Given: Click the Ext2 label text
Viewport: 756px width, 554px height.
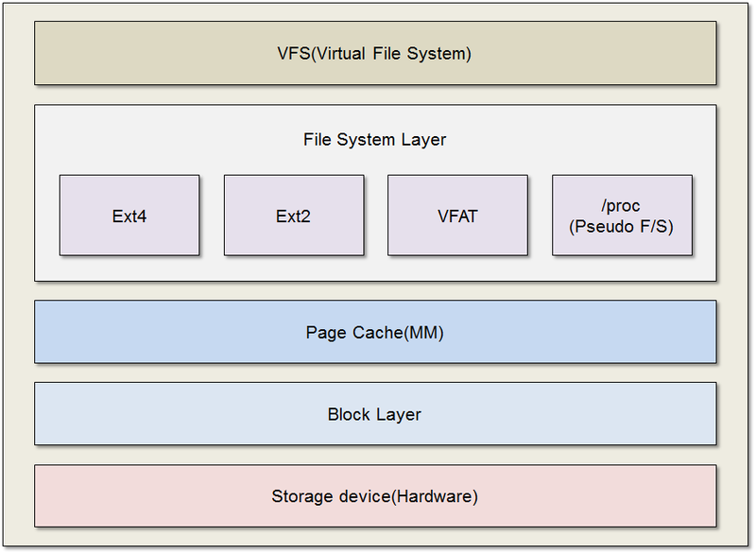Looking at the screenshot, I should tap(294, 215).
